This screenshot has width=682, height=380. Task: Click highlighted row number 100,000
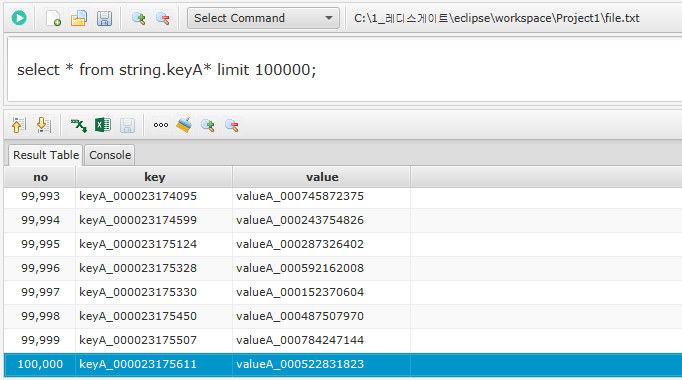pyautogui.click(x=40, y=364)
